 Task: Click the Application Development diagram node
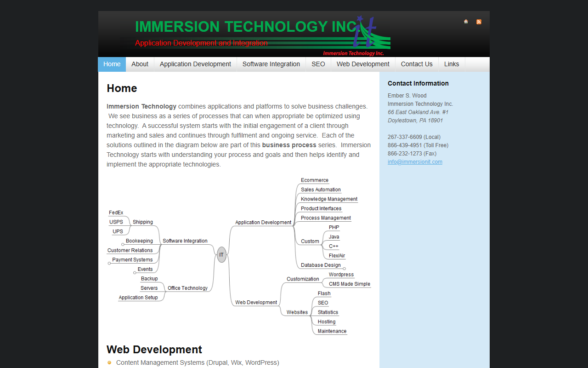[x=263, y=222]
